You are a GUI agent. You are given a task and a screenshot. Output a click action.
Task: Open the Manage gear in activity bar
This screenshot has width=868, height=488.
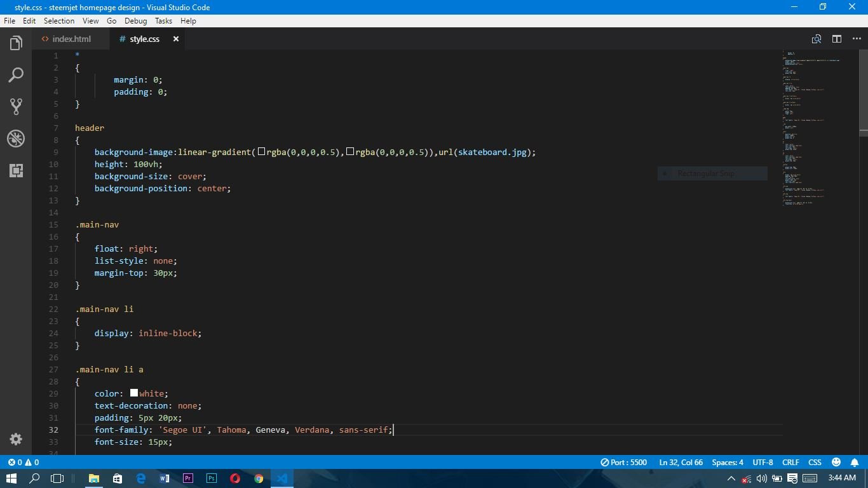16,439
